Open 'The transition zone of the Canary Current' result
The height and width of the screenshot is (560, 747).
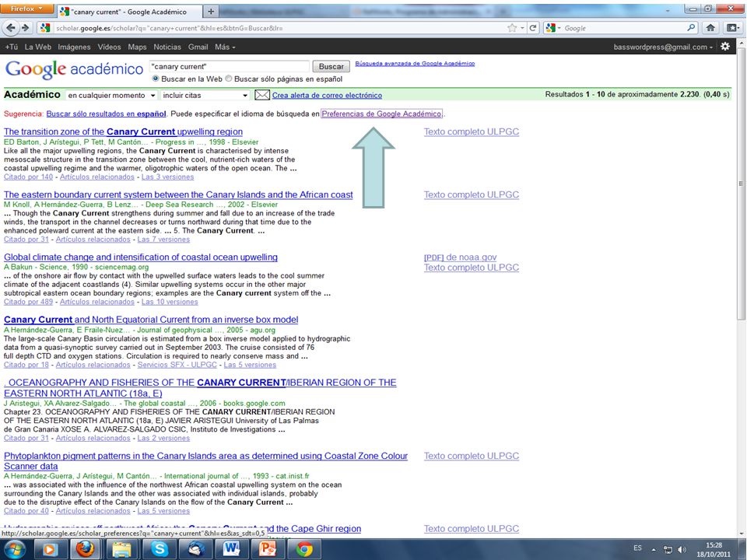124,132
